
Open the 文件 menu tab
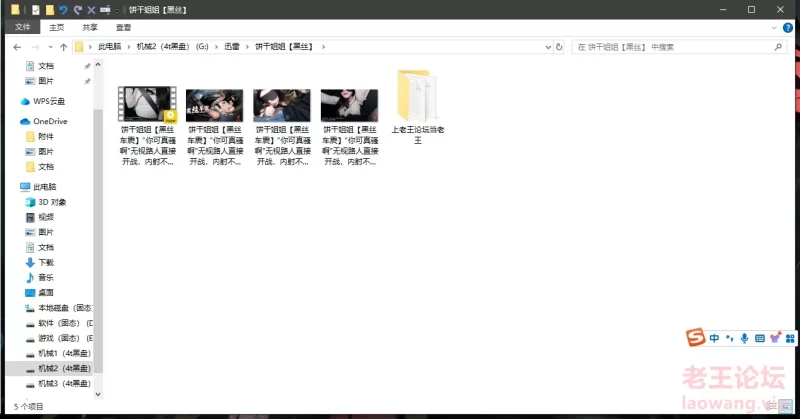pos(22,28)
